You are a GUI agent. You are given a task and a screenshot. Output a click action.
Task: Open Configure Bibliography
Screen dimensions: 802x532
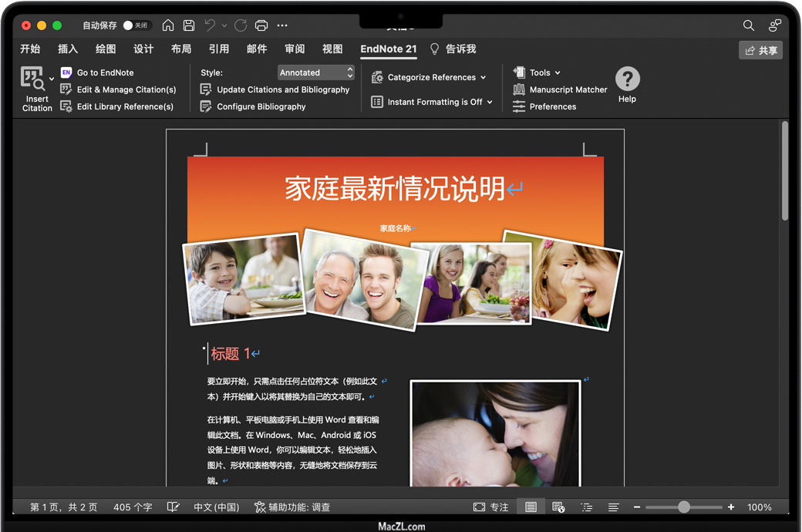pyautogui.click(x=261, y=106)
